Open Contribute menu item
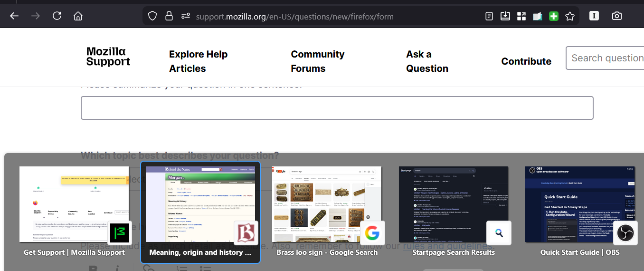This screenshot has width=644, height=271. coord(526,61)
